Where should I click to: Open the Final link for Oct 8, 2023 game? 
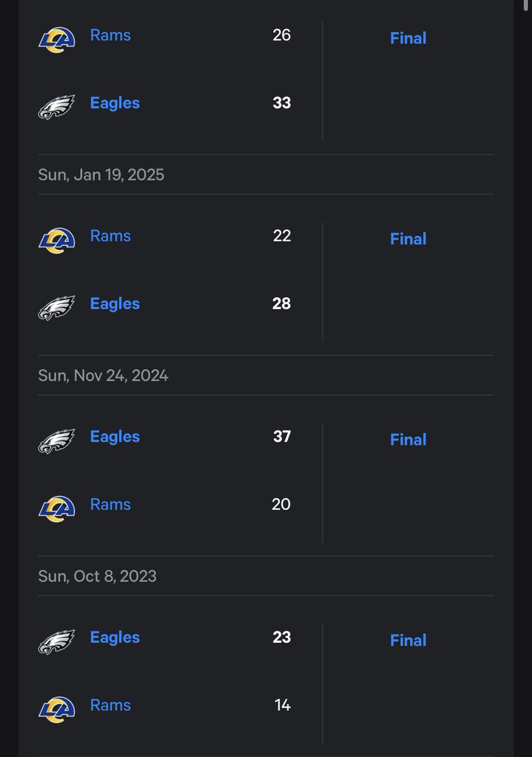(x=408, y=640)
